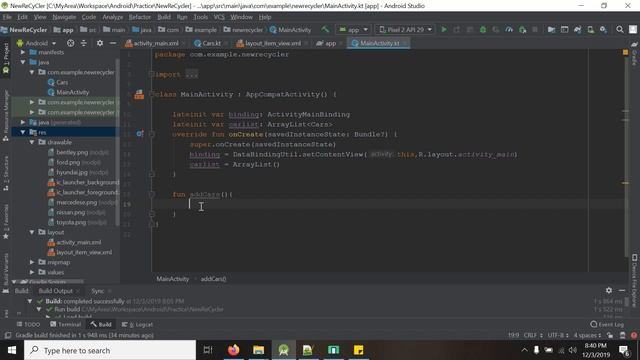
Task: Select the Build Output tab
Action: [56, 291]
